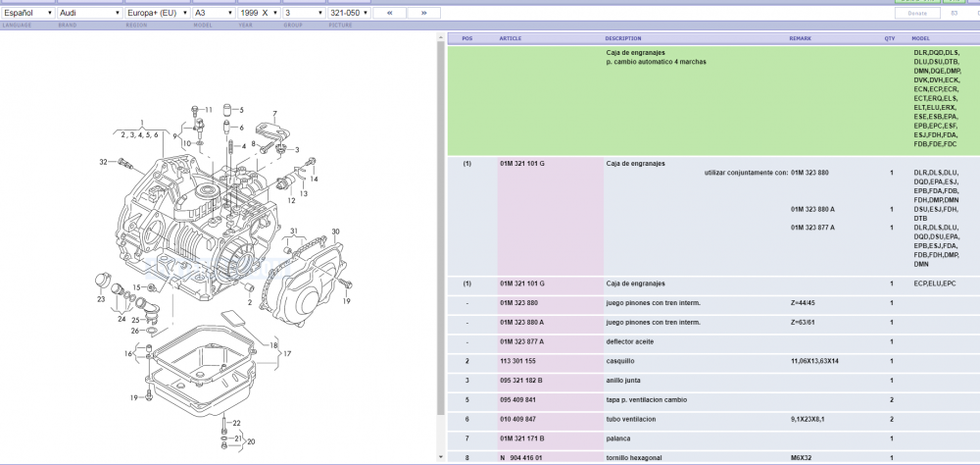
Task: Click callout number 31 in diagram
Action: pos(294,231)
